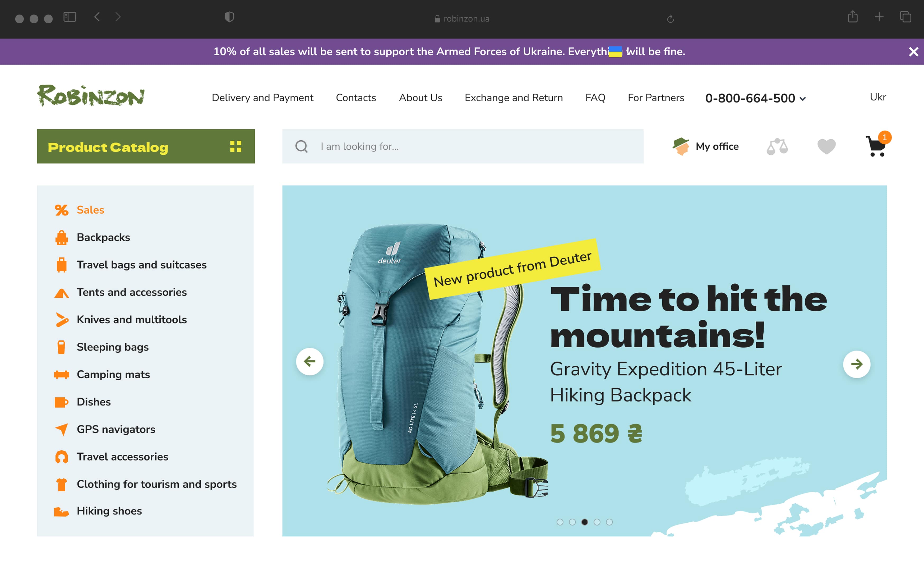Viewport: 924px width, 571px height.
Task: Dismiss the purple announcement banner
Action: click(x=913, y=52)
